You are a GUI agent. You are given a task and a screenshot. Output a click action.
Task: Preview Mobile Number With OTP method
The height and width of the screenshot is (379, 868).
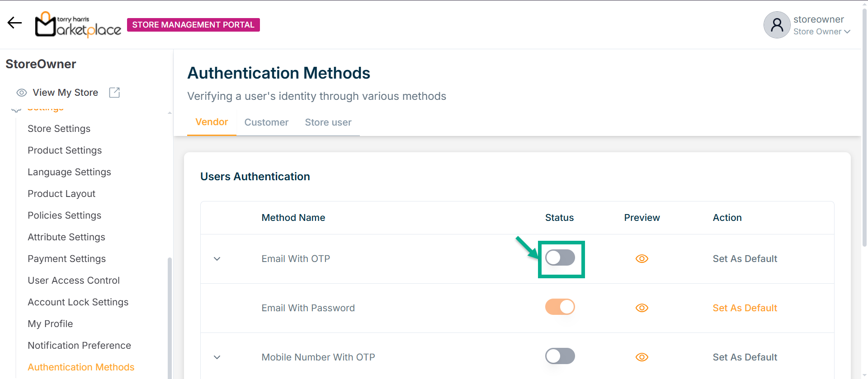(642, 357)
